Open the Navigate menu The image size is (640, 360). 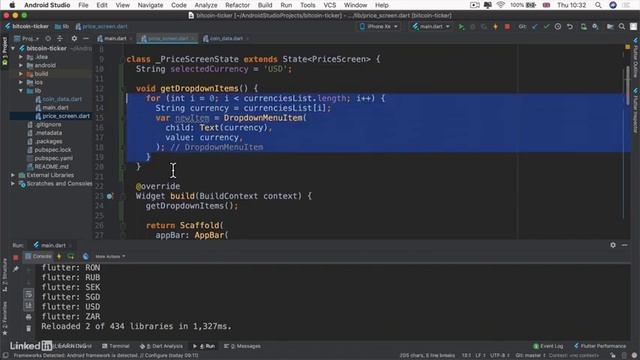pos(150,5)
